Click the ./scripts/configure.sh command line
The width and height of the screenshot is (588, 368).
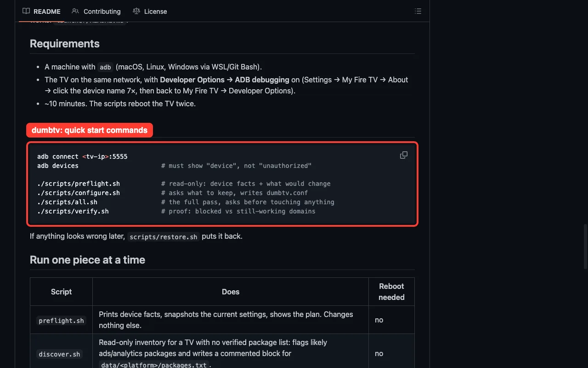coord(79,193)
